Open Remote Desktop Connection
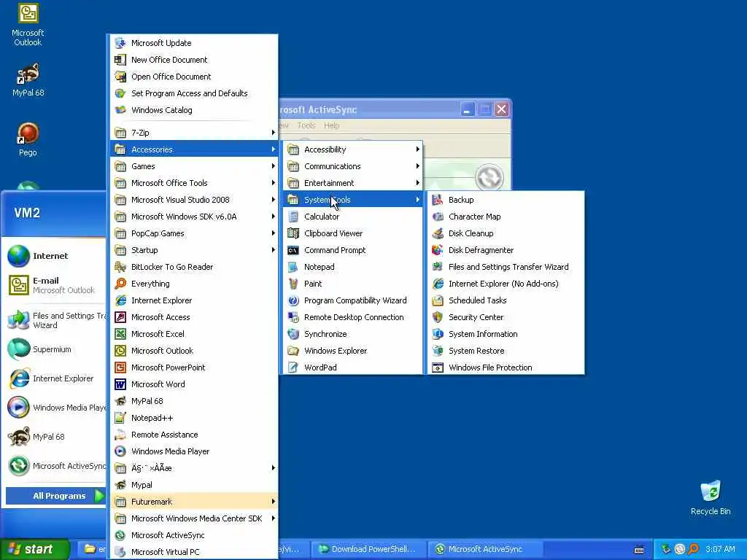 [352, 317]
